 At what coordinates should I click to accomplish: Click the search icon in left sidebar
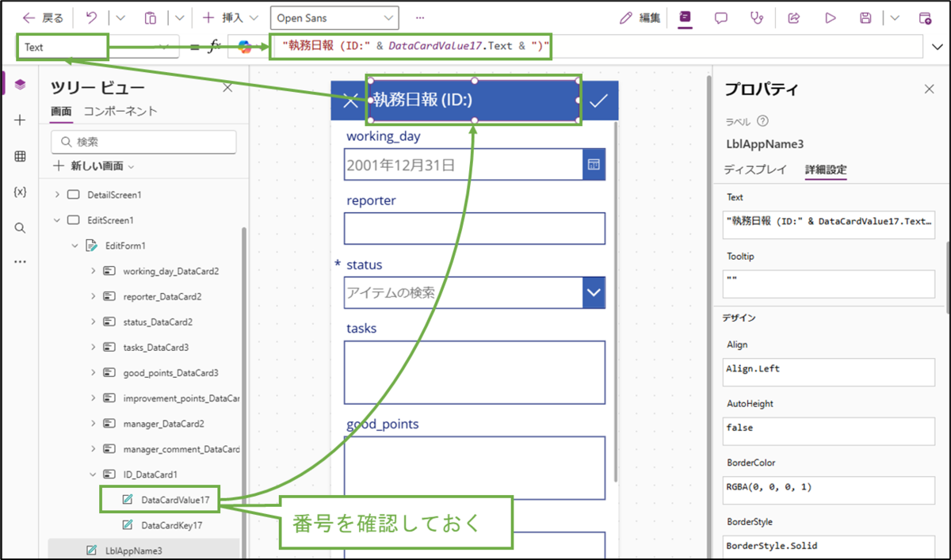point(21,227)
